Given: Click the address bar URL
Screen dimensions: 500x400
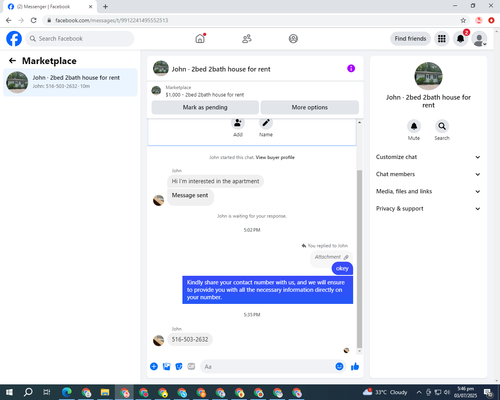Looking at the screenshot, I should coord(112,20).
